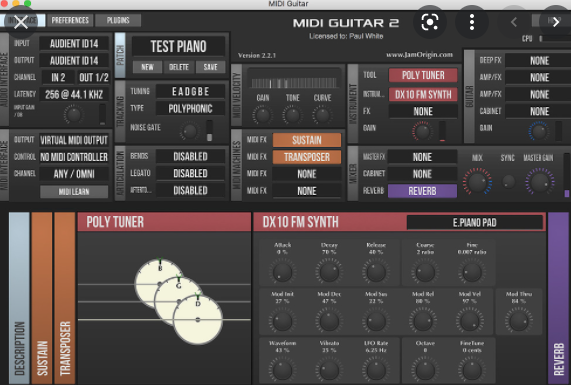Switch to the Preferences tab
Image resolution: width=571 pixels, height=385 pixels.
point(70,20)
